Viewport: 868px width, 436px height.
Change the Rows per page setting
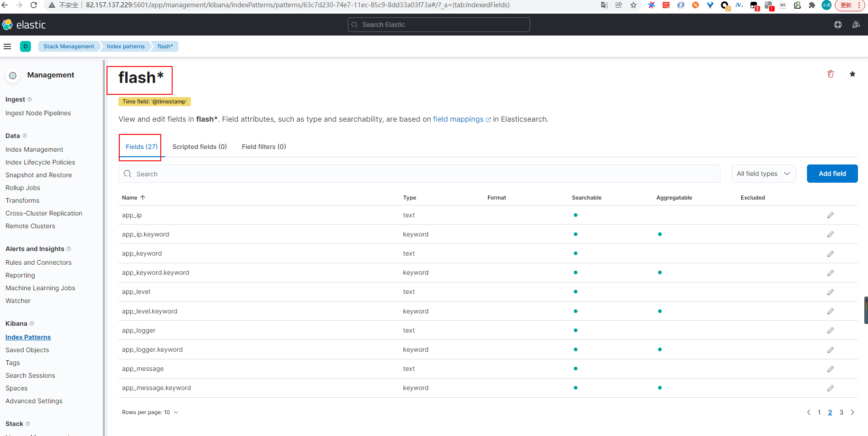(x=150, y=412)
